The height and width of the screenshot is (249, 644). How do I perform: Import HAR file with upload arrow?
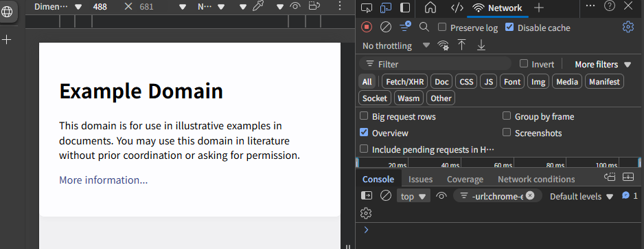(462, 45)
